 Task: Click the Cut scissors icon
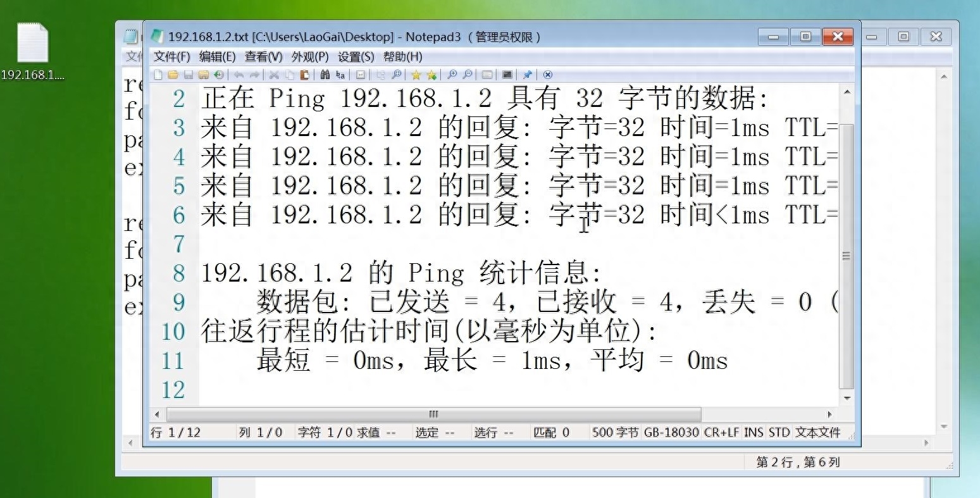coord(274,75)
